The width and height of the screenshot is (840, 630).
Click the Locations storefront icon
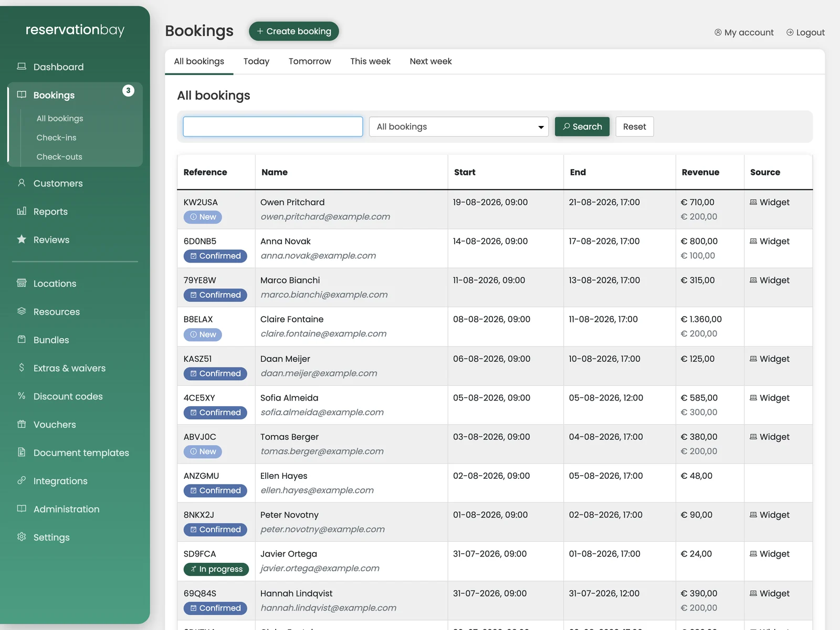[22, 283]
